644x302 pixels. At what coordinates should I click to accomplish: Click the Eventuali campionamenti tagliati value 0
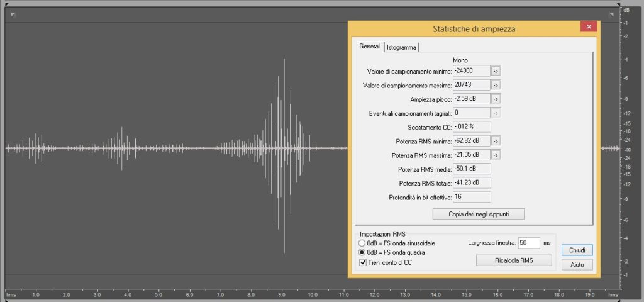click(472, 113)
